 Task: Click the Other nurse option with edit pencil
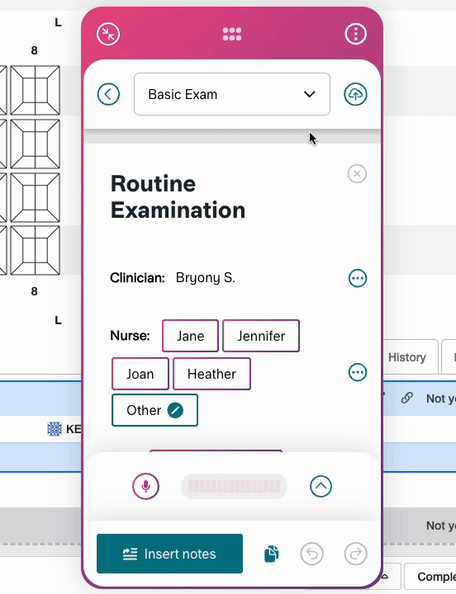155,410
